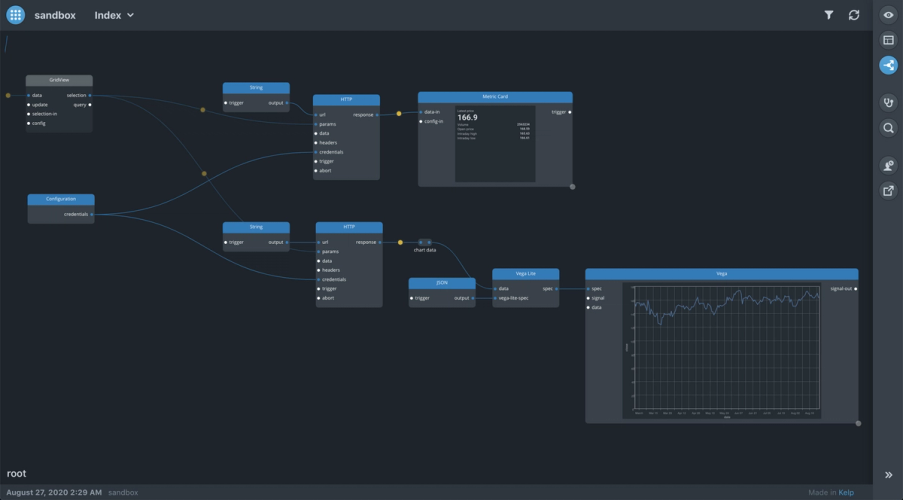Click the refresh arrows icon
Viewport: 903px width, 500px height.
coord(854,15)
